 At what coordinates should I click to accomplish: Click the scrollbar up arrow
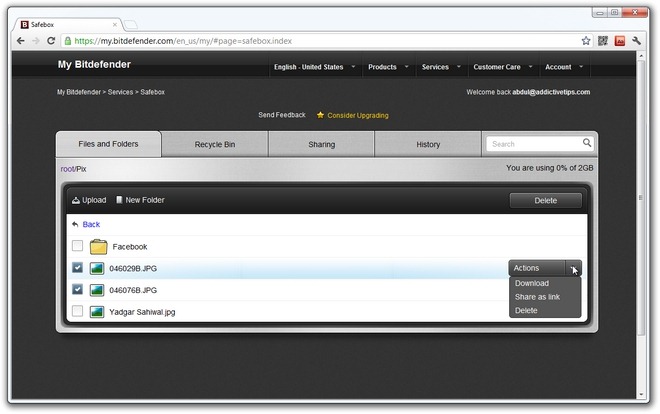(641, 56)
